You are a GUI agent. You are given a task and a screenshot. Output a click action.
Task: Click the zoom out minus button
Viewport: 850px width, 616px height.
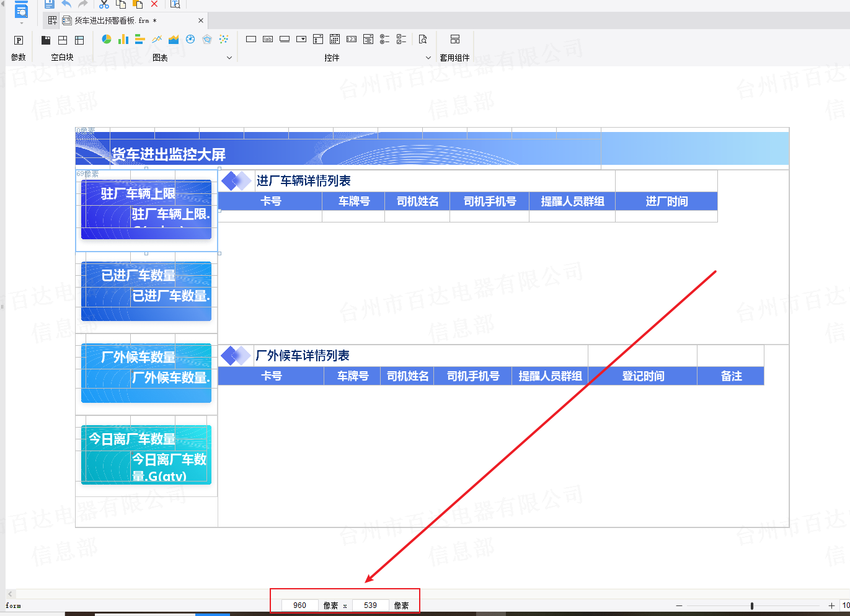tap(680, 605)
